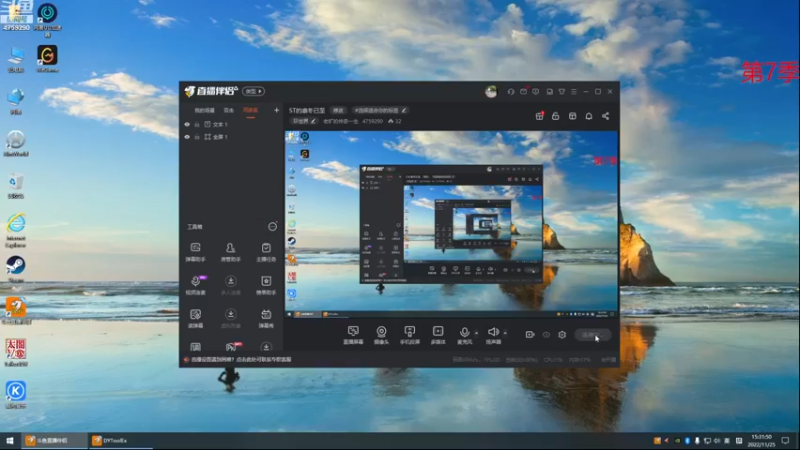This screenshot has width=800, height=450.
Task: Toggle visibility of the 文本 1 layer
Action: click(x=187, y=124)
